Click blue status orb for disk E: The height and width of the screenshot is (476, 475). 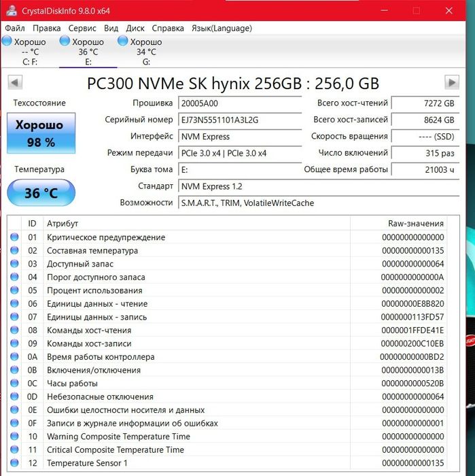pos(65,41)
